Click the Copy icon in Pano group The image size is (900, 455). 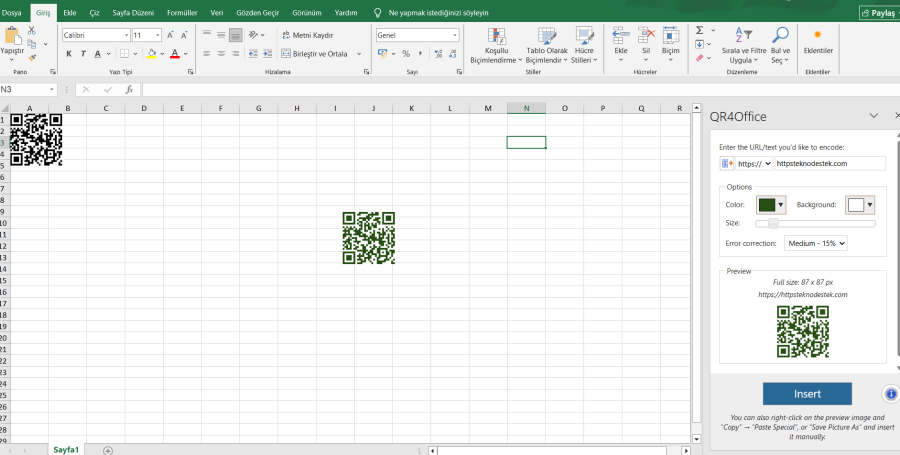pyautogui.click(x=32, y=44)
